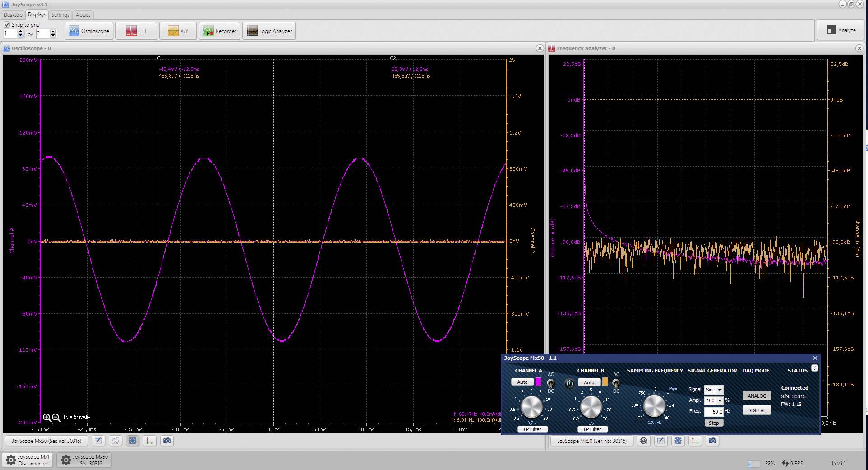Take a screenshot with the camera icon
Image resolution: width=868 pixels, height=470 pixels.
[x=166, y=441]
